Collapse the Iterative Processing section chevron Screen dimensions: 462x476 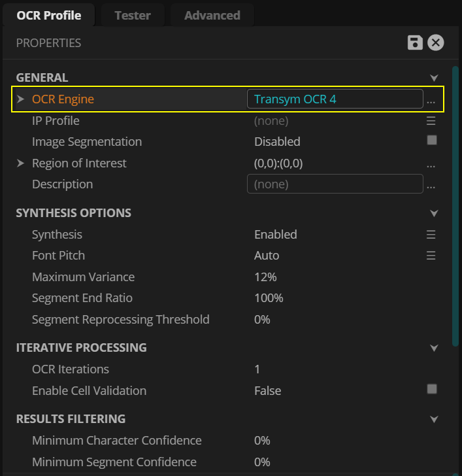[434, 348]
